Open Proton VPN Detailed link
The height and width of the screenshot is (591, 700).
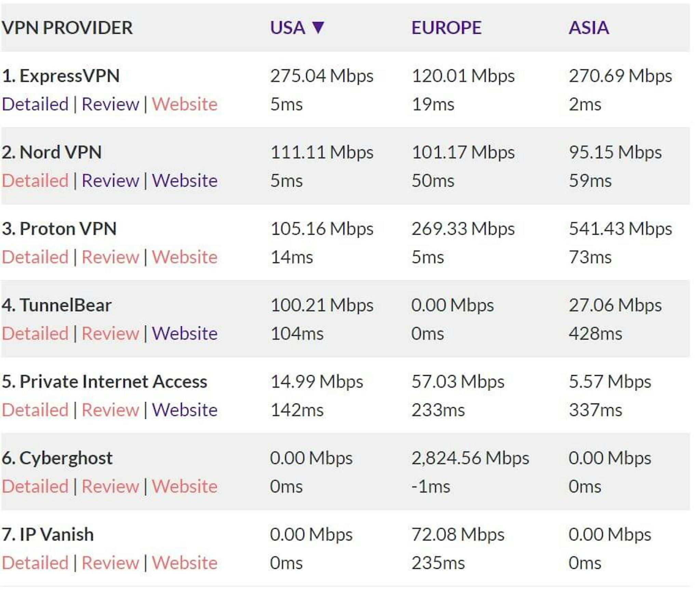click(35, 257)
